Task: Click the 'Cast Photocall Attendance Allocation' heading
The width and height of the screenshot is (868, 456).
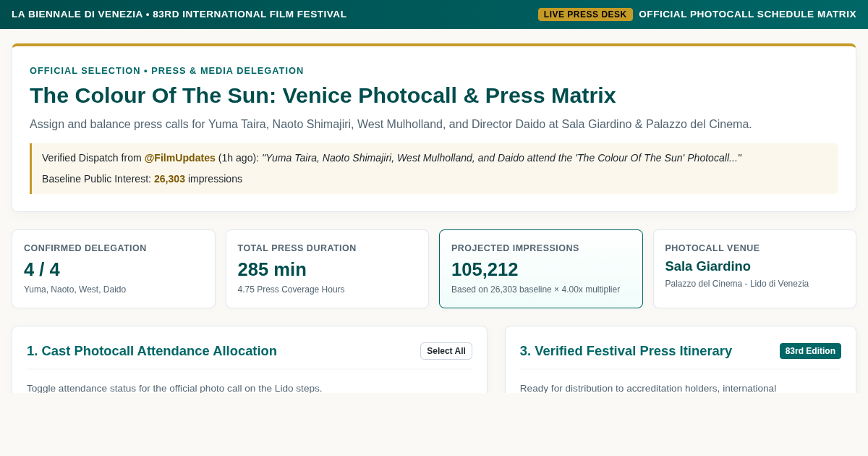Action: [152, 351]
